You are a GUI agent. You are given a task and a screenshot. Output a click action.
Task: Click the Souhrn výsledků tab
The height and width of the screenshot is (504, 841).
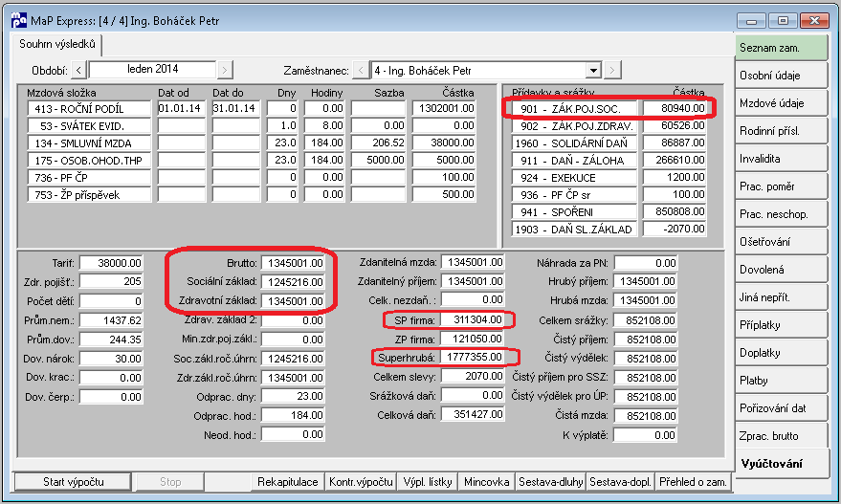56,44
